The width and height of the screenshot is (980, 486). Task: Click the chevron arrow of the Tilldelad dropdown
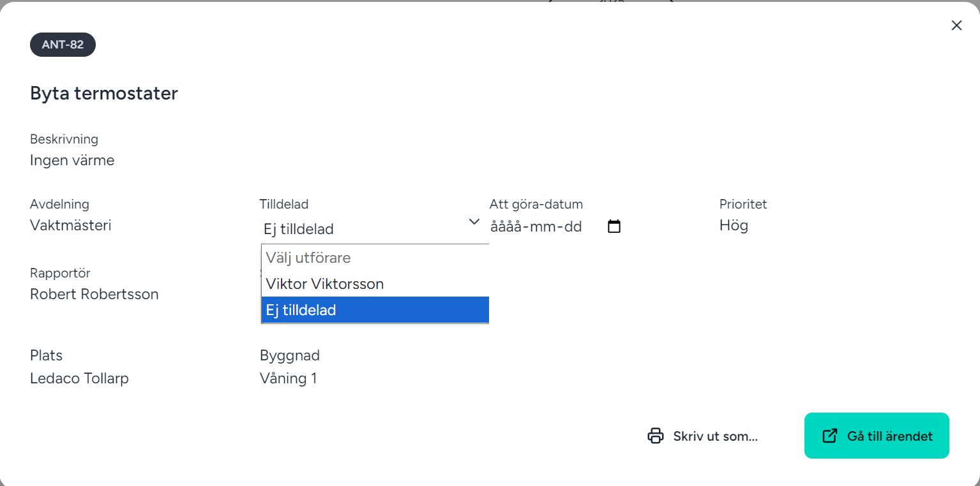click(474, 222)
